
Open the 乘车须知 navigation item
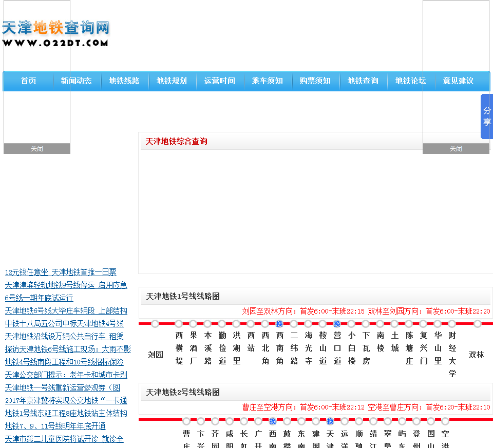point(267,81)
